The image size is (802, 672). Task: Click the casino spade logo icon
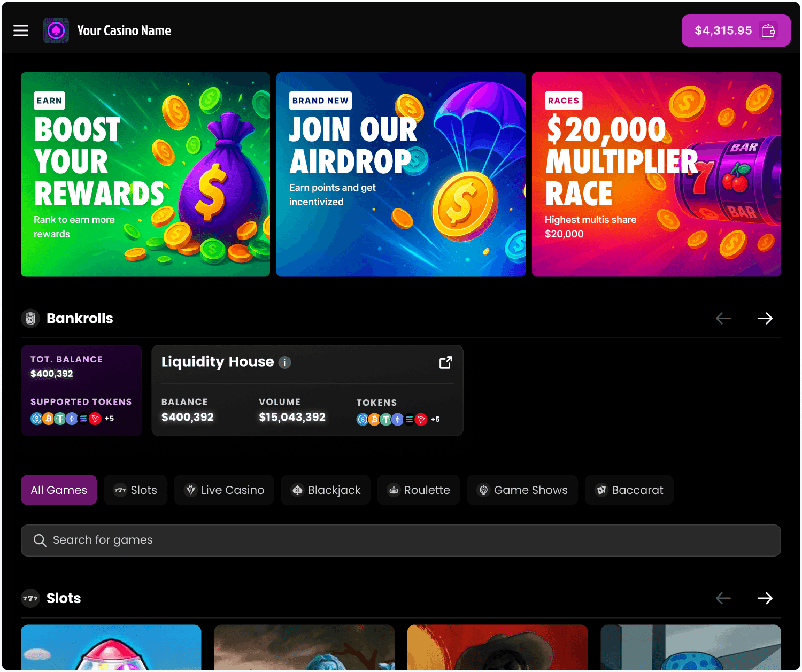56,30
